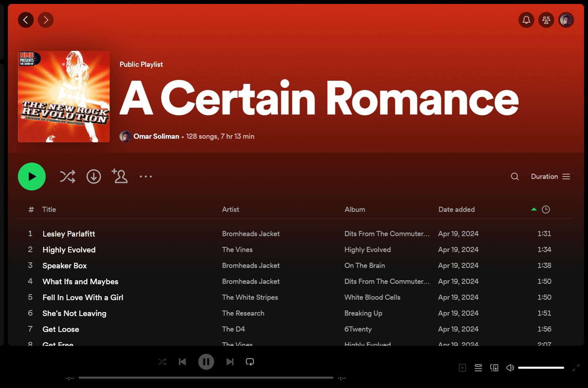Screen dimensions: 588x388
Task: Select the track What Ifs and Maybes
Action: tap(80, 281)
